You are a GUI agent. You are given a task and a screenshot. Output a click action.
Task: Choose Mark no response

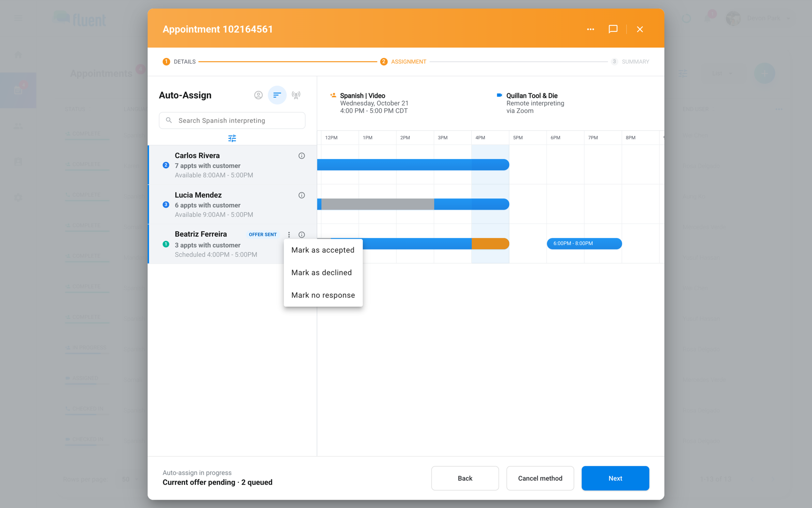pyautogui.click(x=323, y=295)
